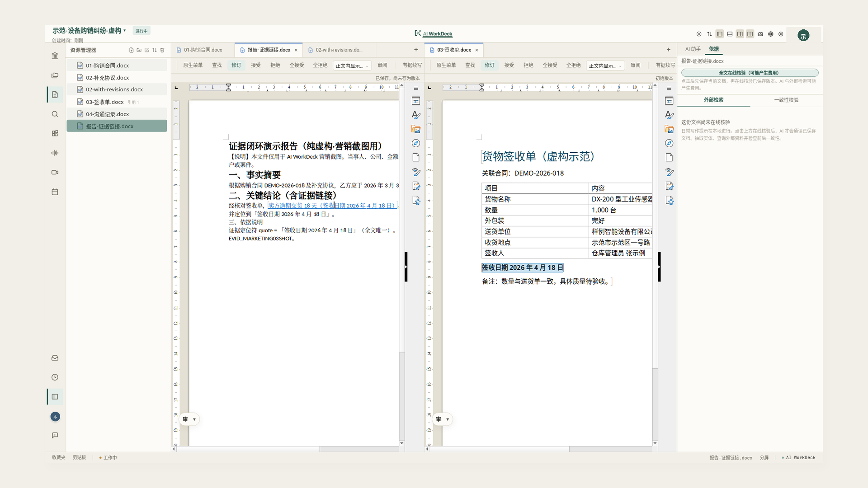Image resolution: width=868 pixels, height=488 pixels.
Task: Open the folders icon in left sidebar
Action: (x=55, y=75)
